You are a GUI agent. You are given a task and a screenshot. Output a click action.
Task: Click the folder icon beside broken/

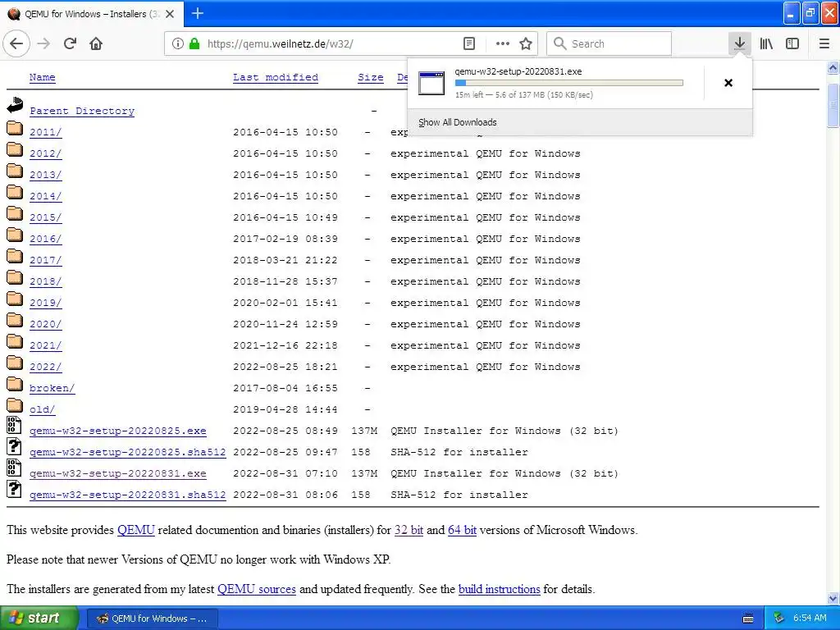tap(15, 384)
